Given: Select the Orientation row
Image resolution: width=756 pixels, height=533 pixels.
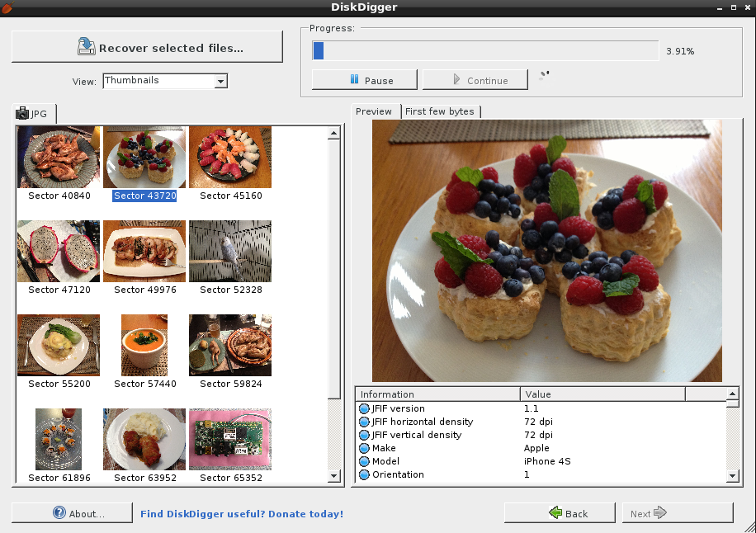Looking at the screenshot, I should (541, 474).
